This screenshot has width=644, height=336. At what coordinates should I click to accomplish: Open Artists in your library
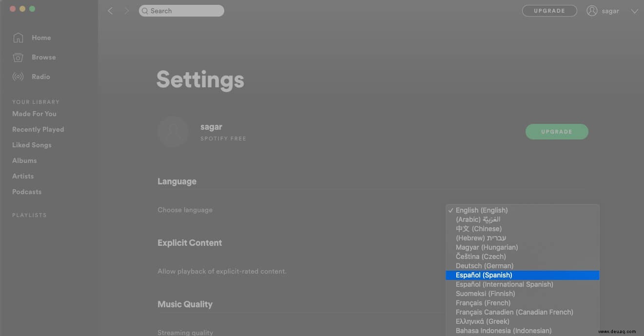click(23, 176)
